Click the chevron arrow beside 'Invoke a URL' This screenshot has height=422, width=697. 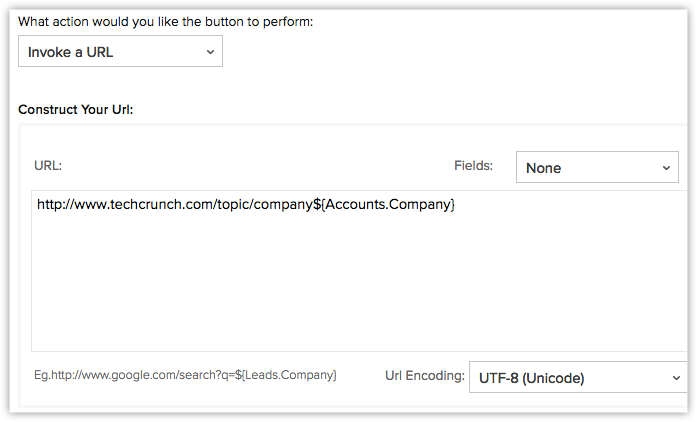pyautogui.click(x=210, y=51)
